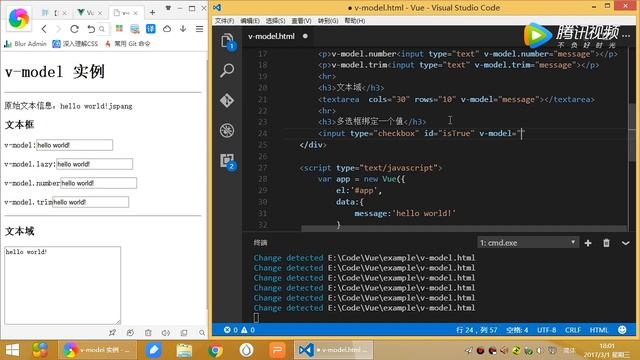
Task: Go back in the browser
Action: [x=44, y=29]
